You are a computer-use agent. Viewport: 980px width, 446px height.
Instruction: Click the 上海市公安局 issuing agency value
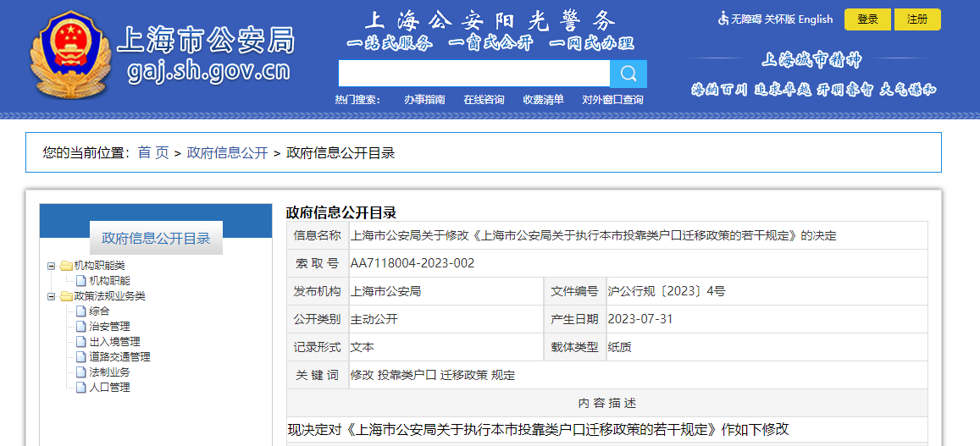385,291
